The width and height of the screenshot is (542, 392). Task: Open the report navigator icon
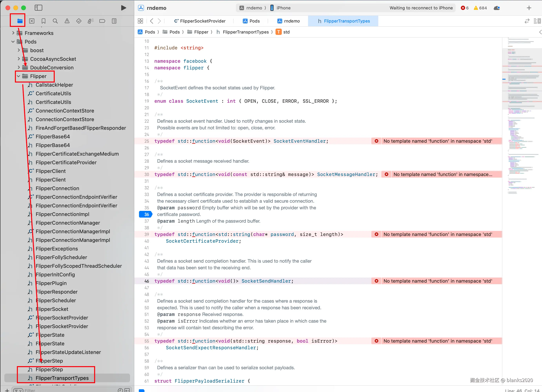tap(114, 21)
